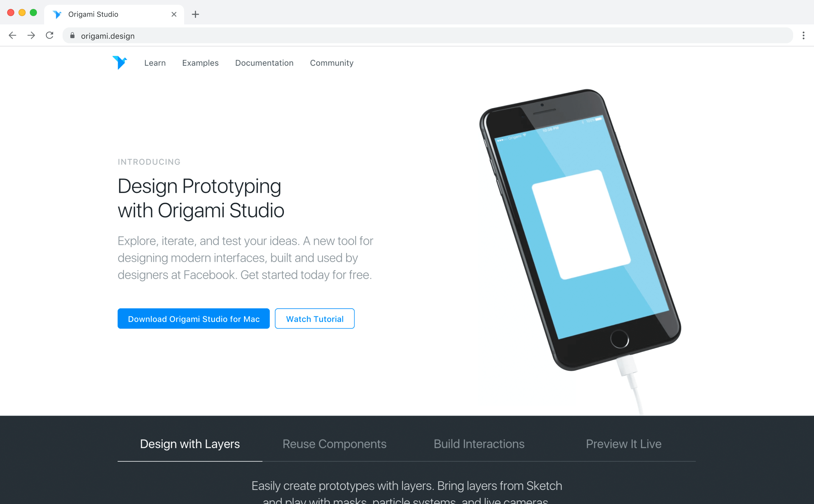Select the Build Interactions tab

coord(479,444)
